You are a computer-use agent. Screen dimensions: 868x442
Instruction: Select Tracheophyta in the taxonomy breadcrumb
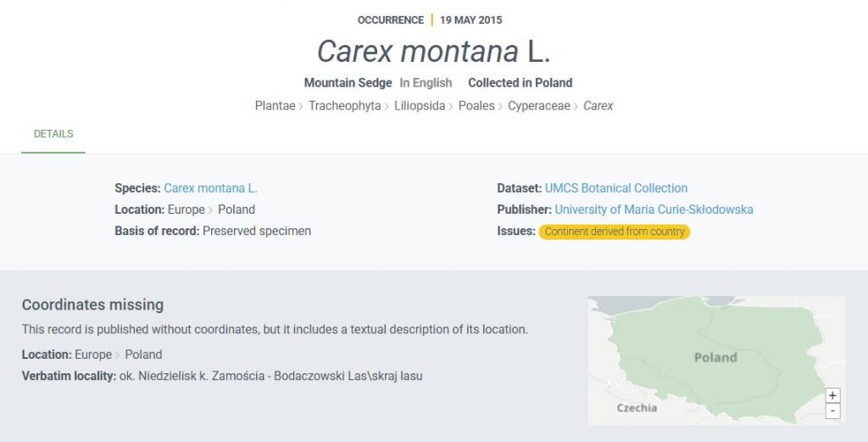point(344,106)
